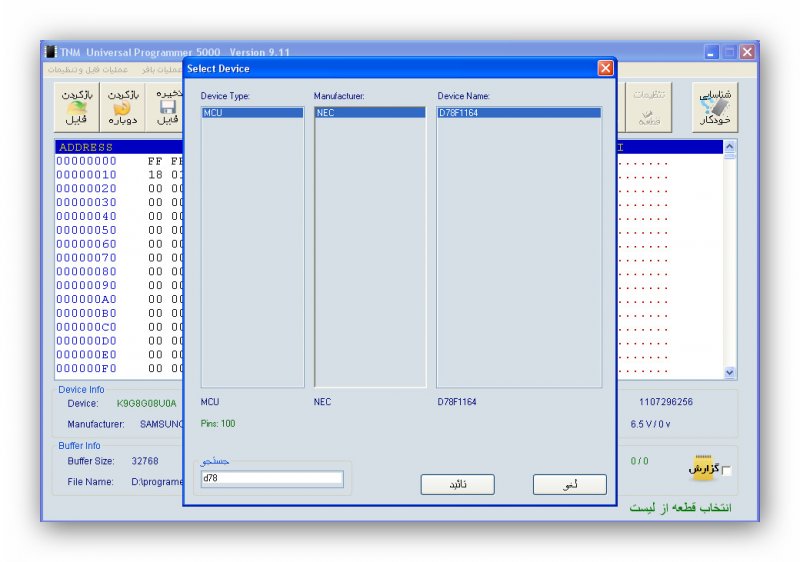Open the buffer operations menu
800x562 pixels.
coord(162,69)
